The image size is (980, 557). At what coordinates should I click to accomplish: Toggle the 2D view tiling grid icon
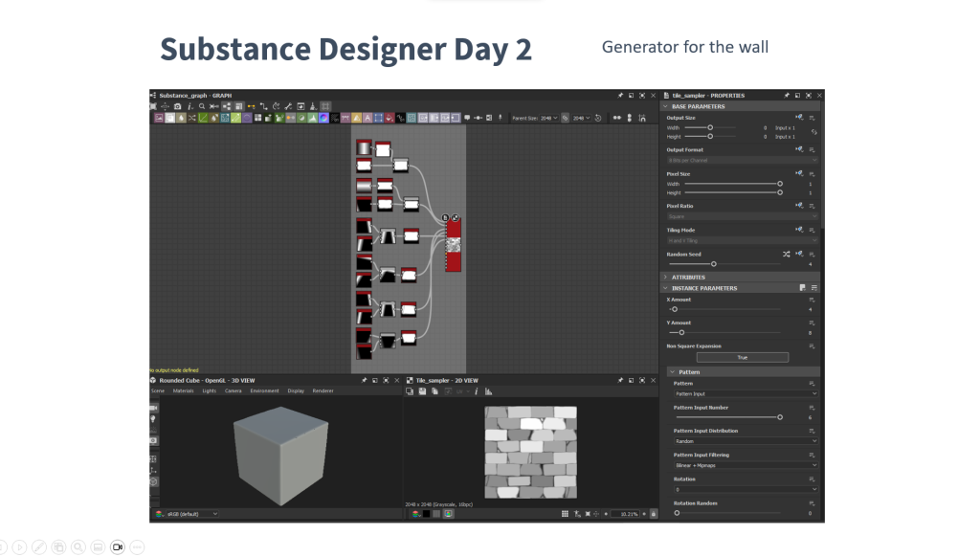point(565,514)
